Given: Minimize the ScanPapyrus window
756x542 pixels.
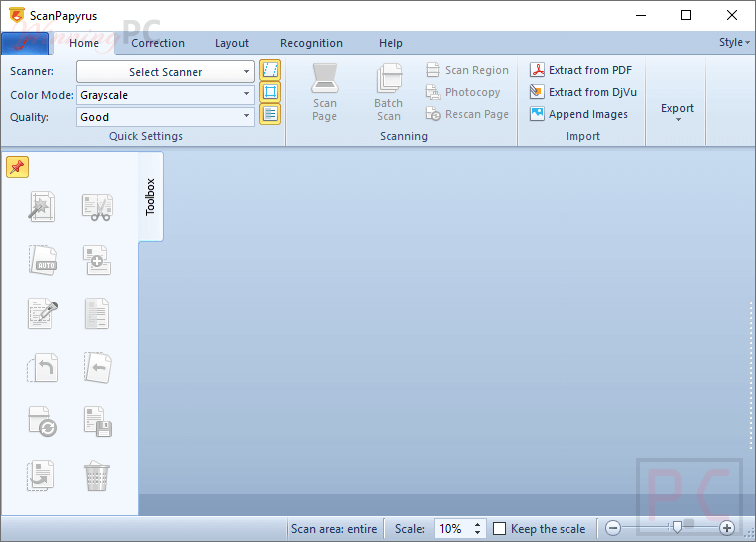Looking at the screenshot, I should point(641,15).
